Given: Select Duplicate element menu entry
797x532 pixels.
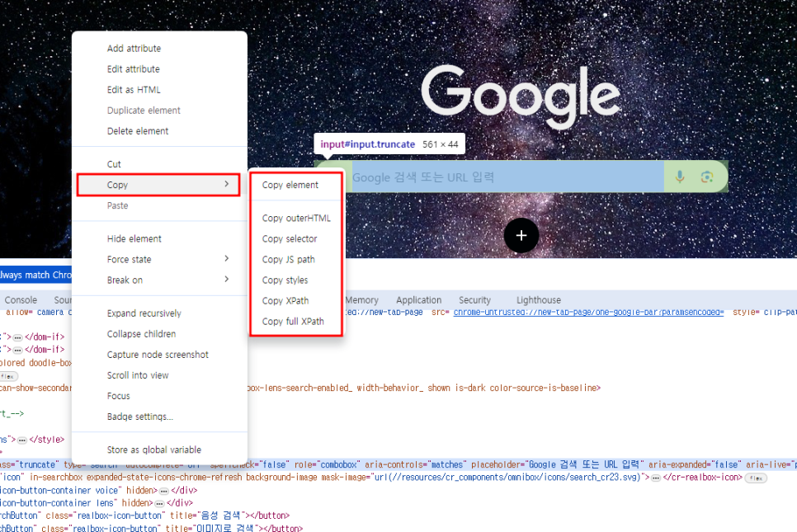Looking at the screenshot, I should pos(144,111).
